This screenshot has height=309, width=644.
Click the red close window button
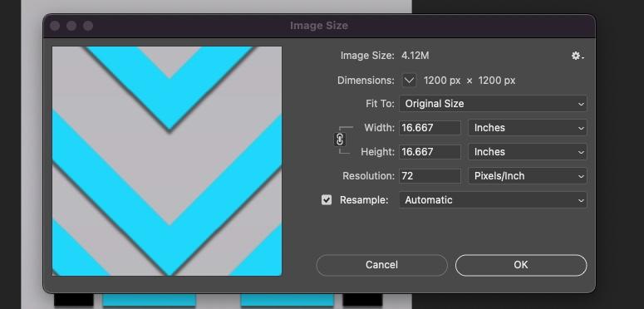click(55, 26)
